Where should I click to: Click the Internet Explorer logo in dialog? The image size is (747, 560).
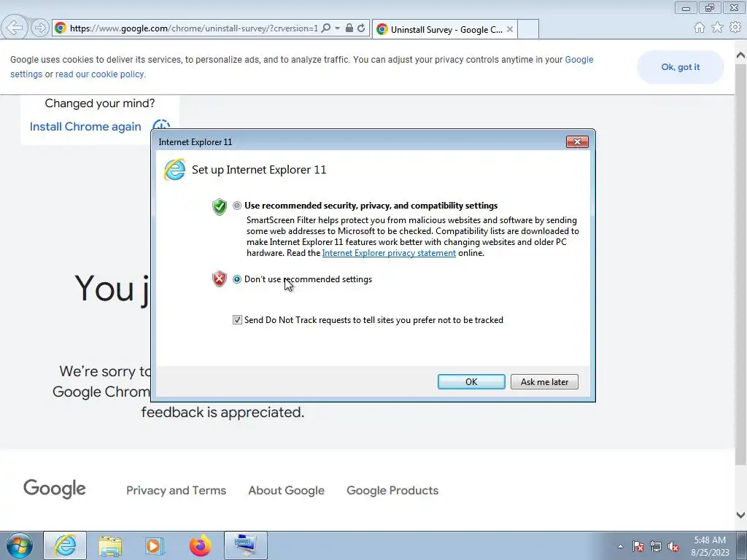[174, 170]
